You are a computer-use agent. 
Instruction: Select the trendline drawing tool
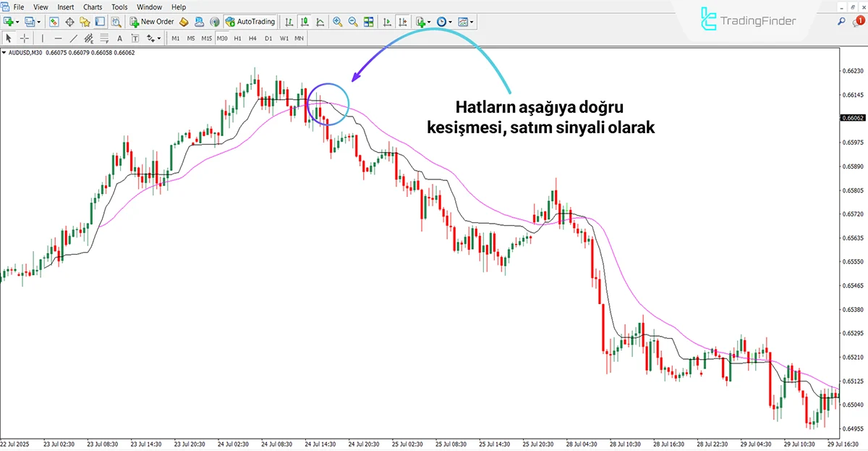coord(74,38)
